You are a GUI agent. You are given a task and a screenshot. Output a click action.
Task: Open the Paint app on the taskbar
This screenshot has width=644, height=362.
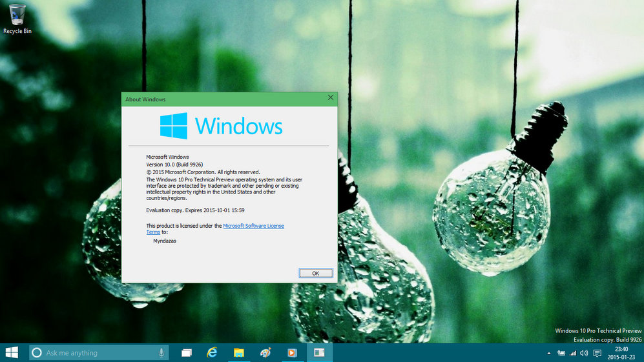265,353
